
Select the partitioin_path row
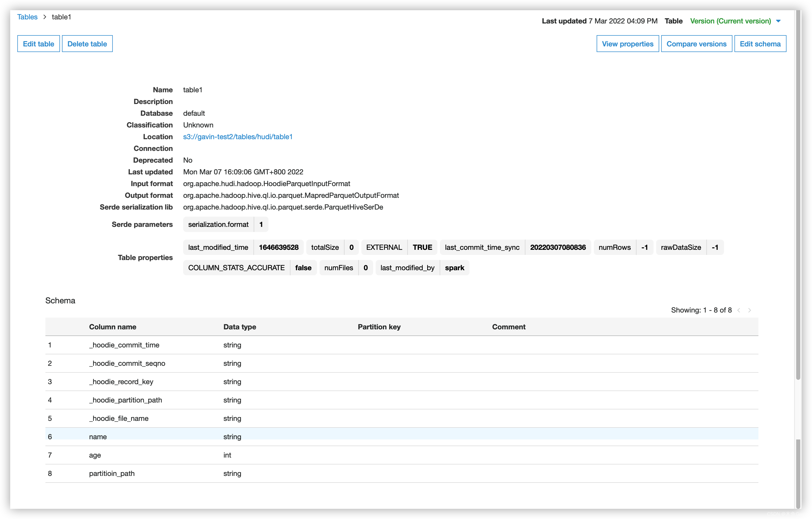(112, 473)
